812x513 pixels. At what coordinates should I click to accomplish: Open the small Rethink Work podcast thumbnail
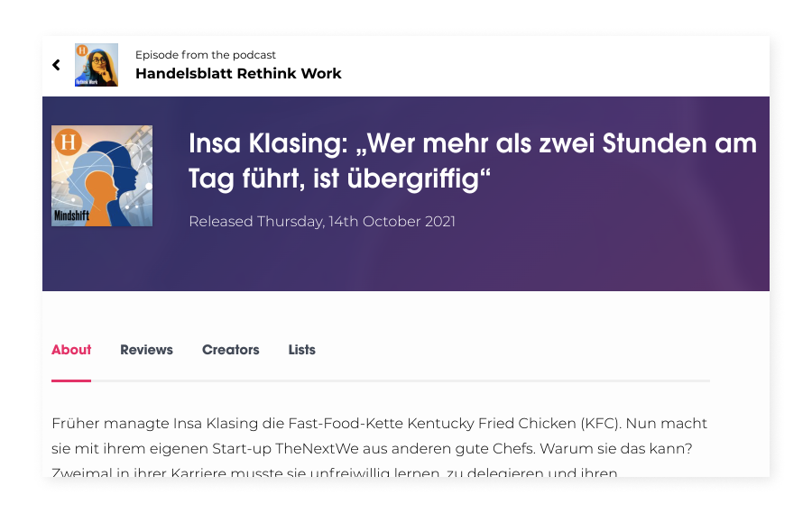(x=97, y=65)
